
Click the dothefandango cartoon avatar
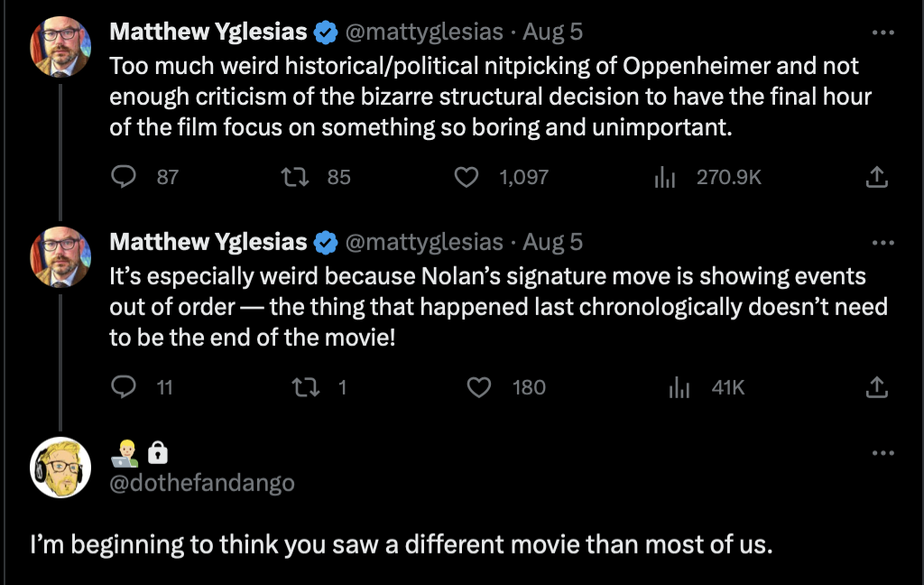[x=60, y=467]
